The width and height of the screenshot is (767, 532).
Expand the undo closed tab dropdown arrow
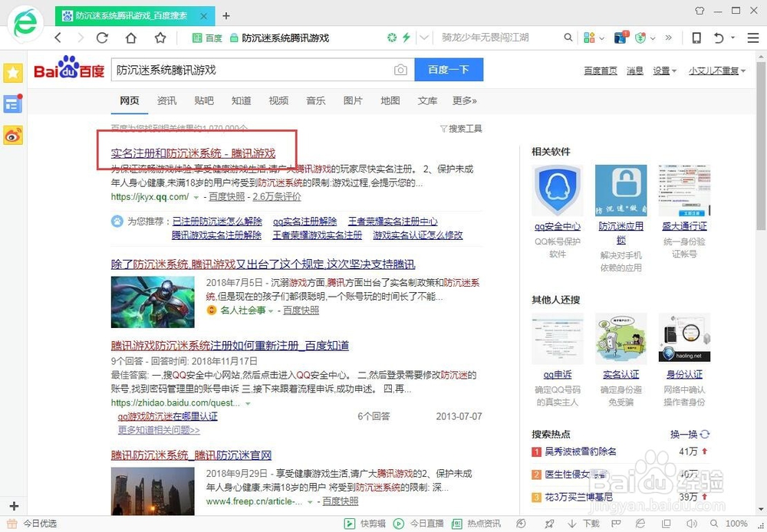tap(732, 38)
